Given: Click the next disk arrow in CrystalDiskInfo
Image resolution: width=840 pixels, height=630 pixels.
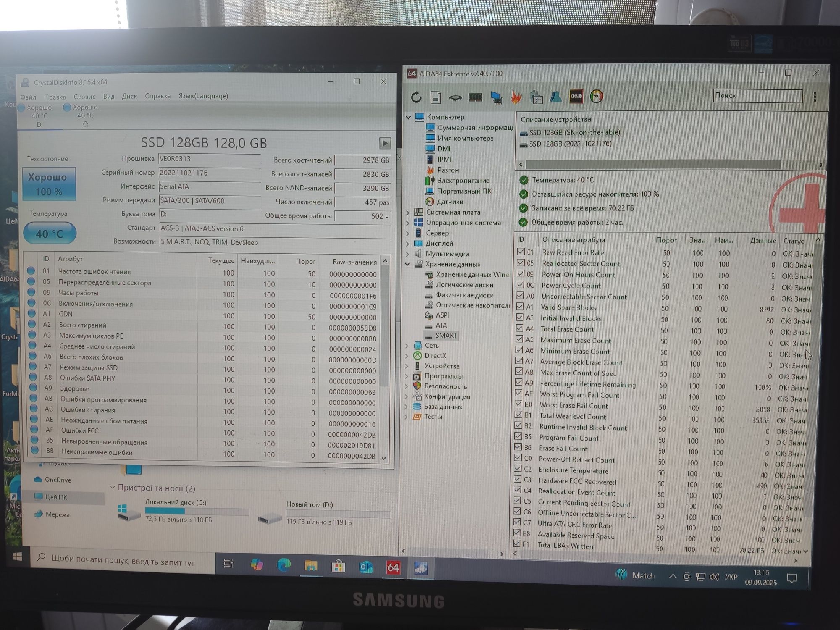Looking at the screenshot, I should click(385, 143).
